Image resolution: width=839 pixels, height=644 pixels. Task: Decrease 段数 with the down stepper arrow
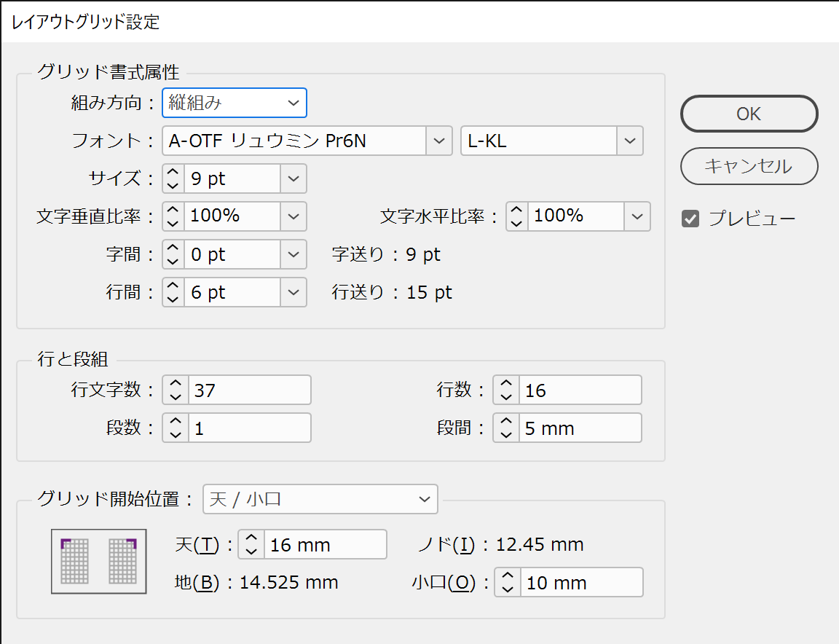[176, 435]
